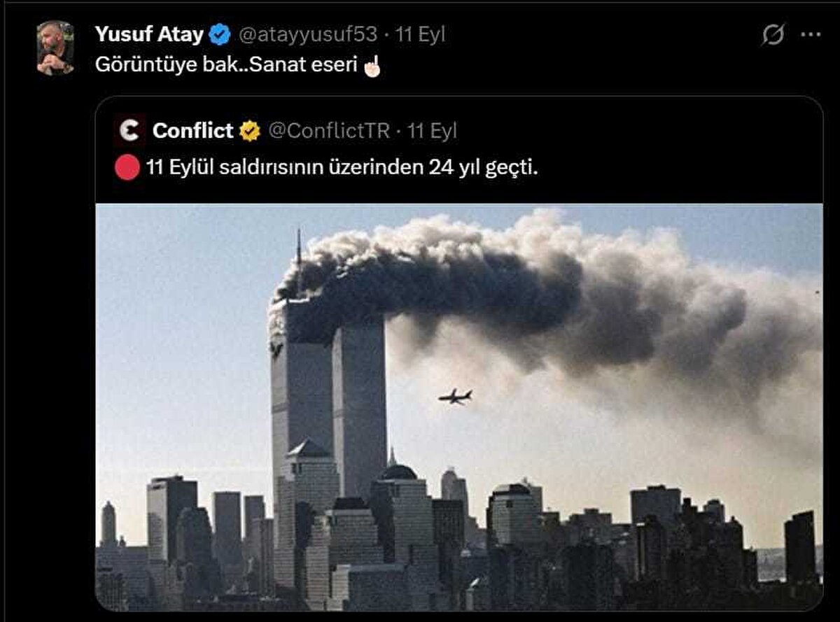Open the Grok explain-post icon
The image size is (840, 622).
tap(773, 34)
